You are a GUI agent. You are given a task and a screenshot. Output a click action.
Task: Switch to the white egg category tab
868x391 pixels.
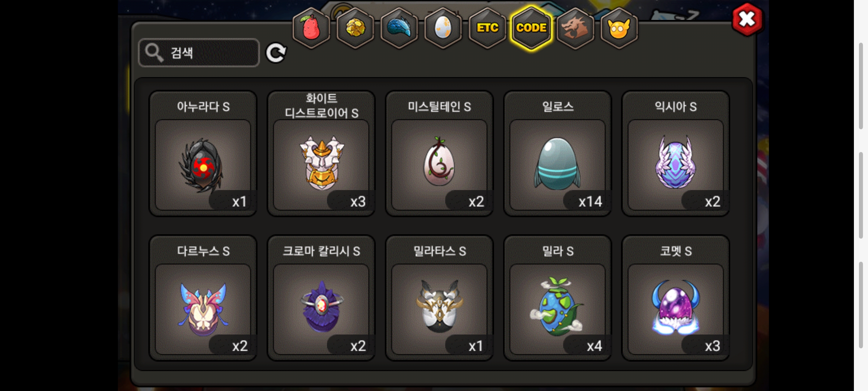click(x=443, y=28)
